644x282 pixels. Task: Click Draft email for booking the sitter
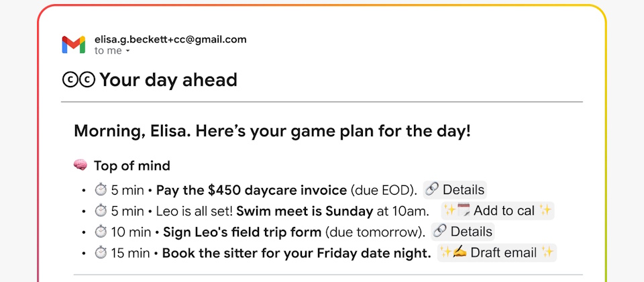tap(498, 253)
